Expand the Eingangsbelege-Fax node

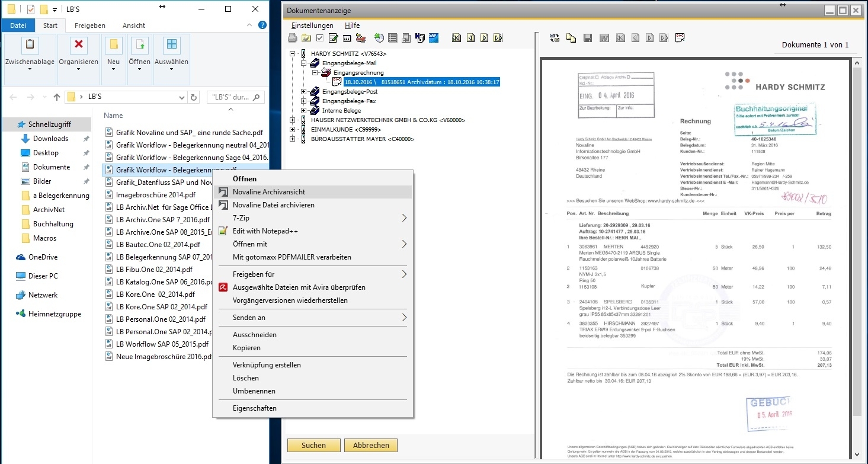[x=304, y=101]
